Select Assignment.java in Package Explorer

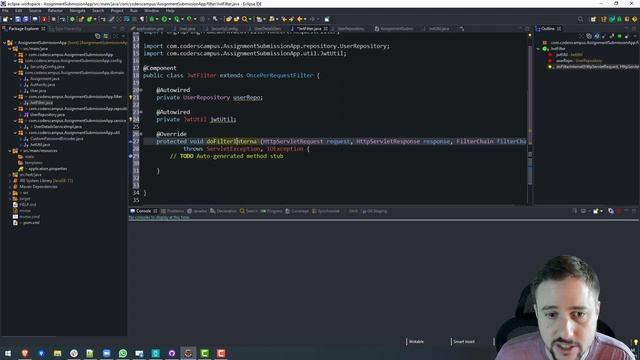(44, 79)
